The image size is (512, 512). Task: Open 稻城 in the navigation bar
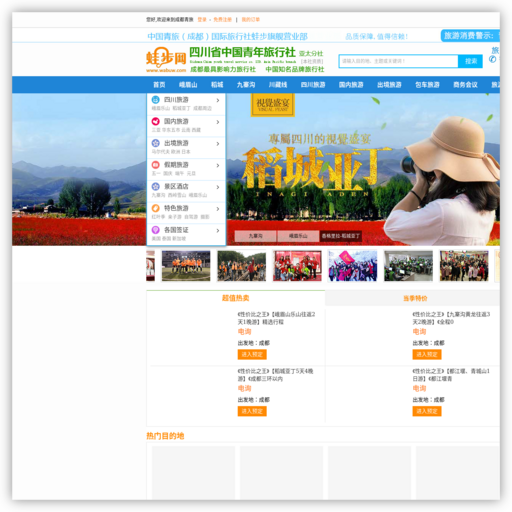pyautogui.click(x=217, y=85)
